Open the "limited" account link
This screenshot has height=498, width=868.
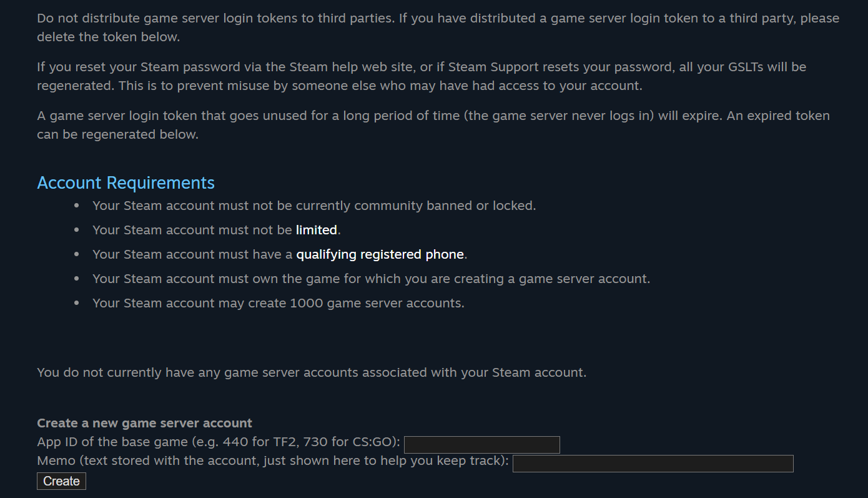point(317,230)
